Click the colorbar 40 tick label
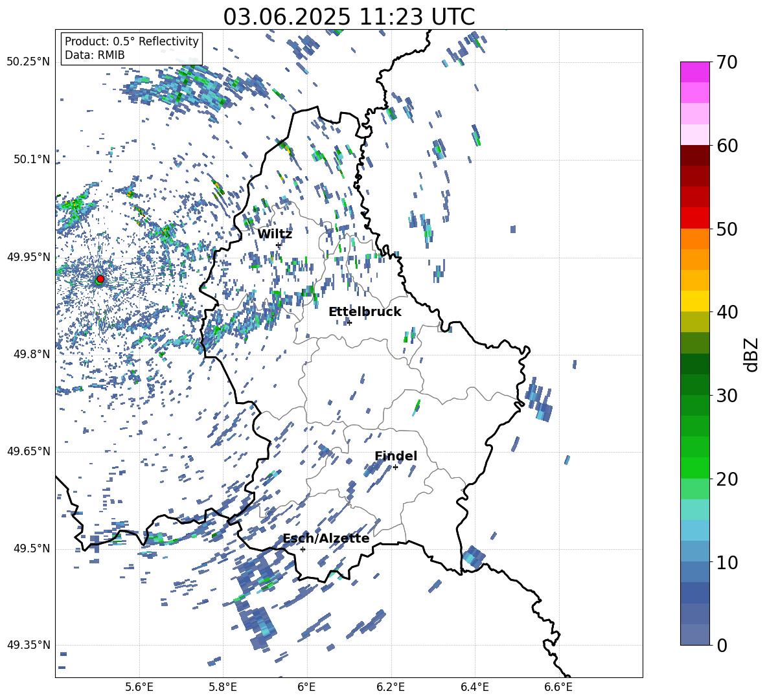Image resolution: width=767 pixels, height=700 pixels. tap(727, 312)
